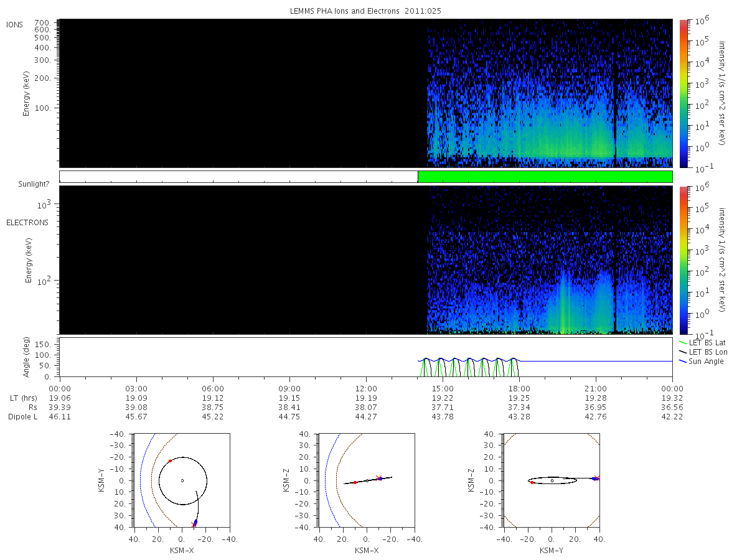Select the Rs value 39.08
The image size is (747, 560).
136,407
